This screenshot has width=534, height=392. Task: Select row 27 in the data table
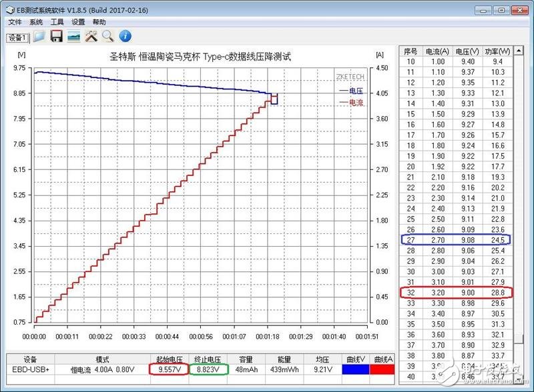[454, 240]
